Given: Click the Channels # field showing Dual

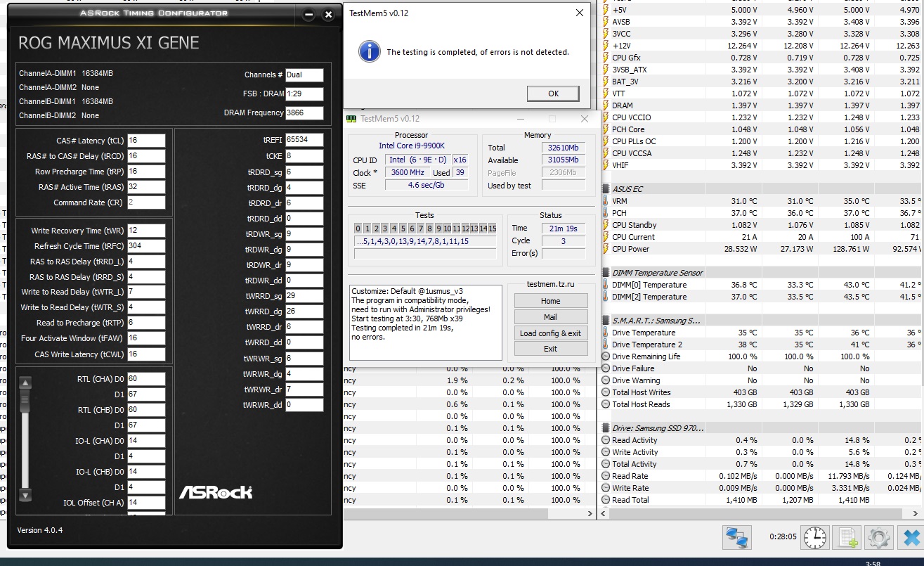Looking at the screenshot, I should 304,75.
